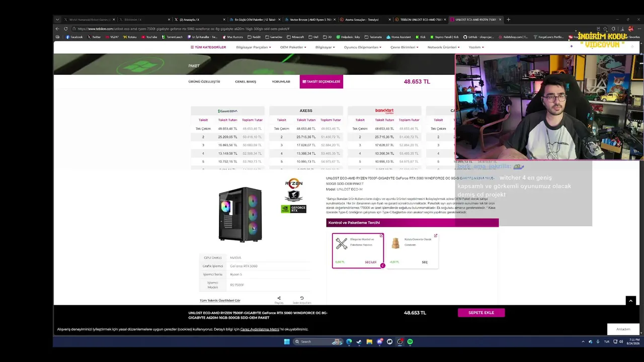The height and width of the screenshot is (362, 644).
Task: Open the GitHub bookmark
Action: point(478,37)
